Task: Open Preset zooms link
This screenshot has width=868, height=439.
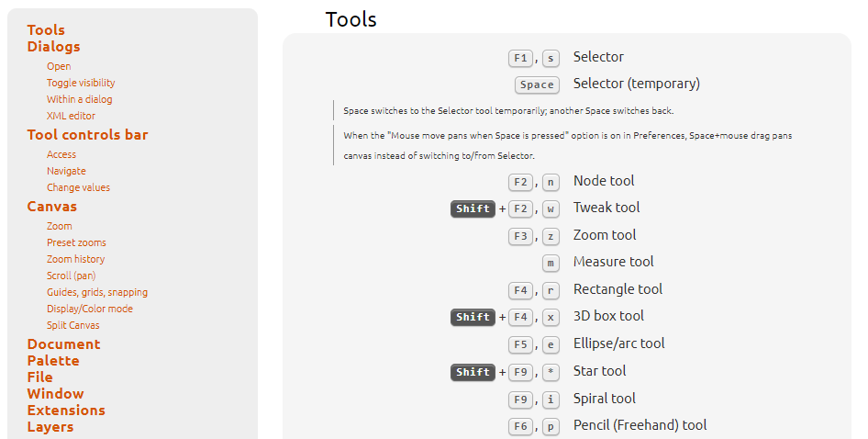Action: 76,242
